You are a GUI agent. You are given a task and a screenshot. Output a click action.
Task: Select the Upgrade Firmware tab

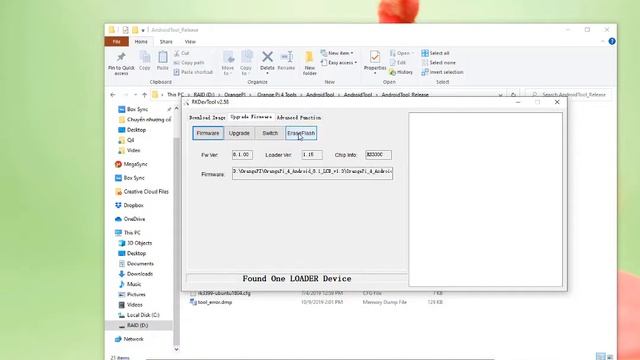click(x=251, y=117)
